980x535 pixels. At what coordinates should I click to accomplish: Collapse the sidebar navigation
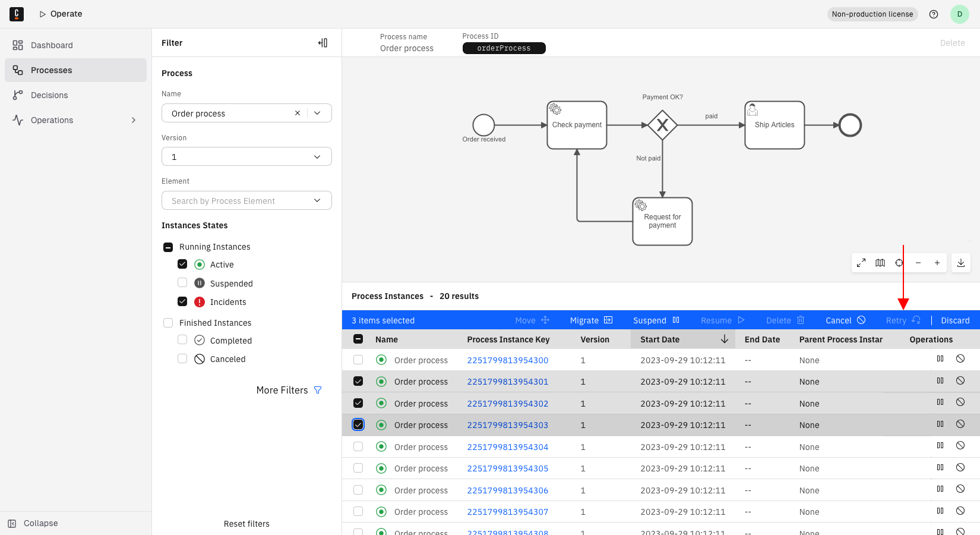tap(33, 523)
